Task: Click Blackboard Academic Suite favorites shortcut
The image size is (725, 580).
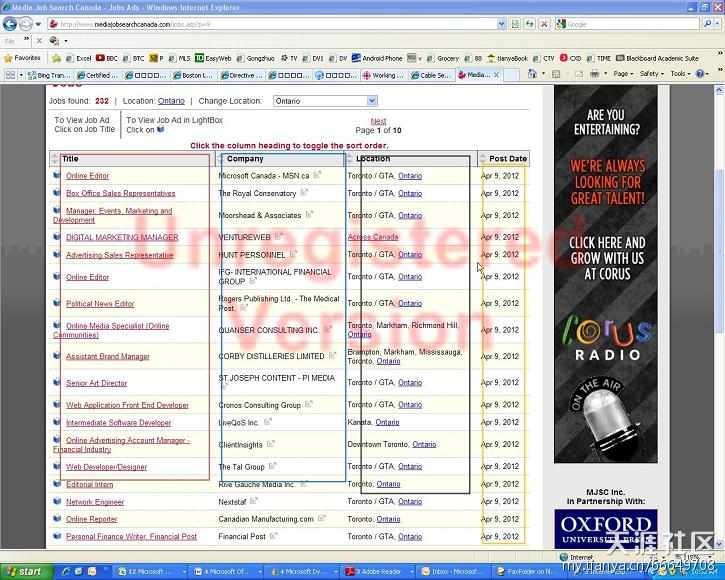Action: (x=657, y=58)
